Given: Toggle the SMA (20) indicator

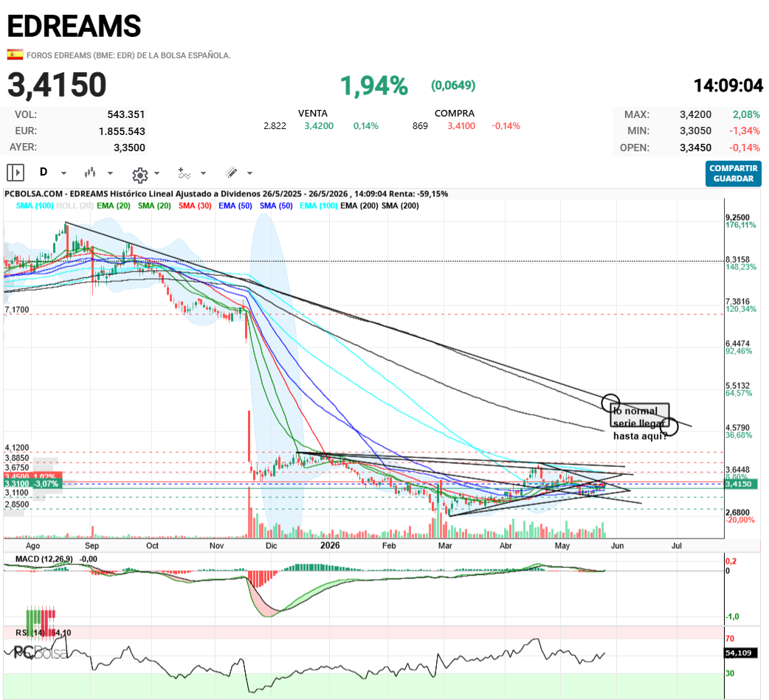Looking at the screenshot, I should (154, 206).
